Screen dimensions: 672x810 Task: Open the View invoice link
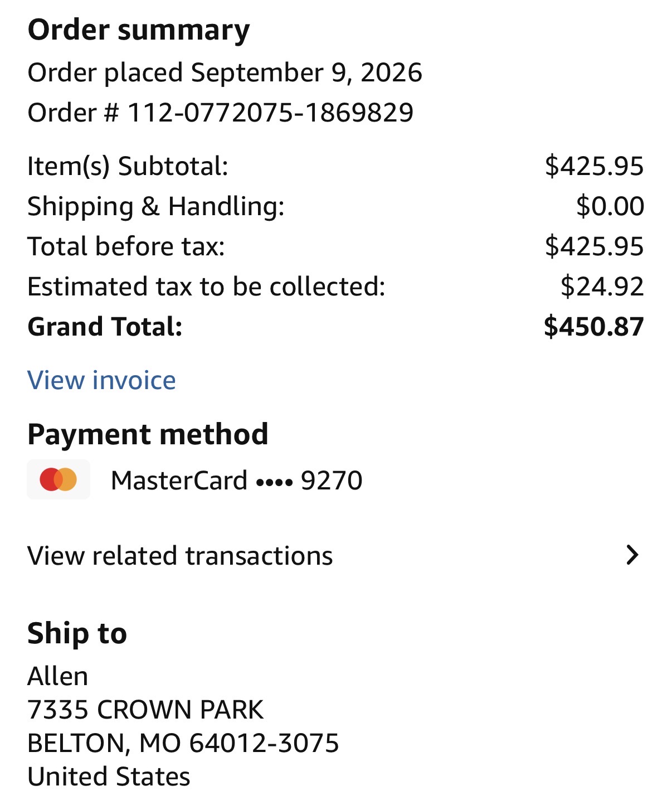point(101,380)
